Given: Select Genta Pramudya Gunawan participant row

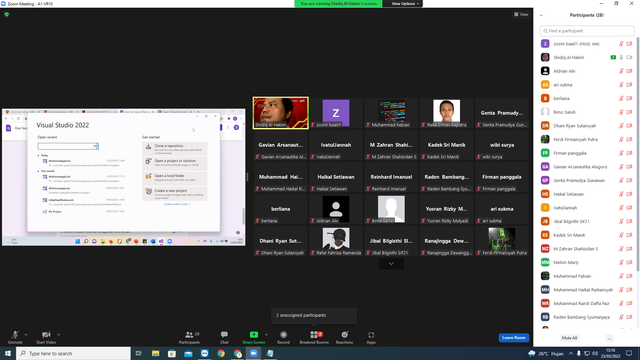Looking at the screenshot, I should (587, 180).
